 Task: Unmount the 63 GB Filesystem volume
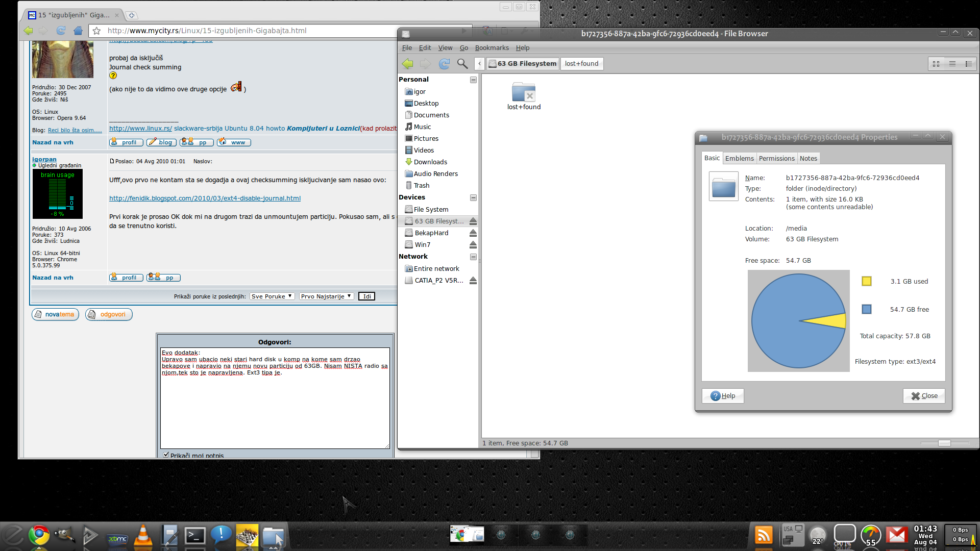pos(473,221)
